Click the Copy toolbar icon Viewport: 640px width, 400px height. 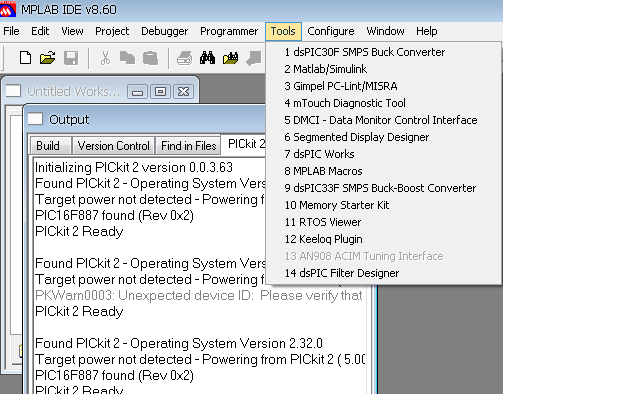tap(127, 58)
